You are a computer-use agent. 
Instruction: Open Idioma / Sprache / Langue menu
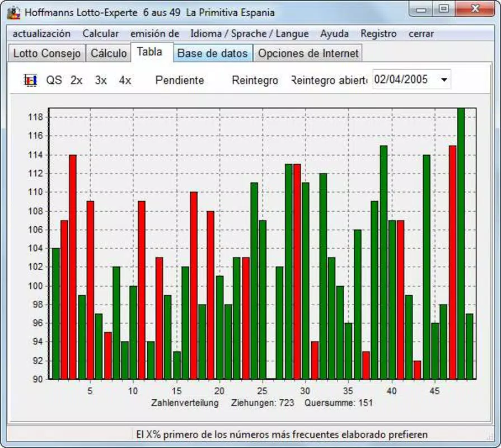click(x=250, y=34)
